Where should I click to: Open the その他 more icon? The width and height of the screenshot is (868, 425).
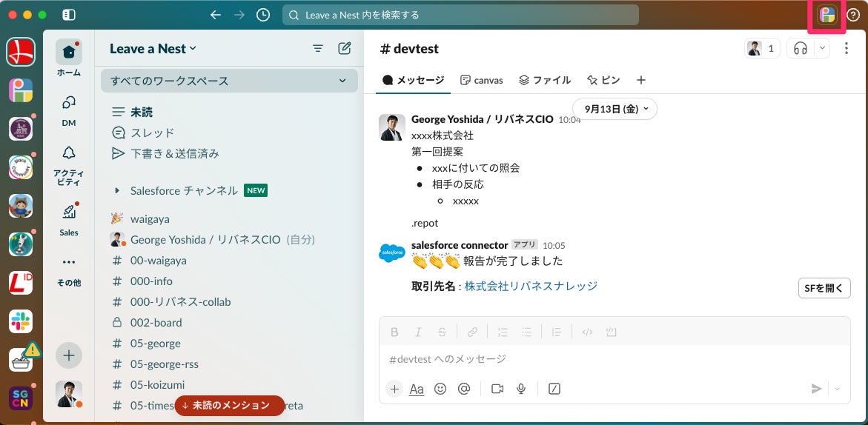[69, 262]
